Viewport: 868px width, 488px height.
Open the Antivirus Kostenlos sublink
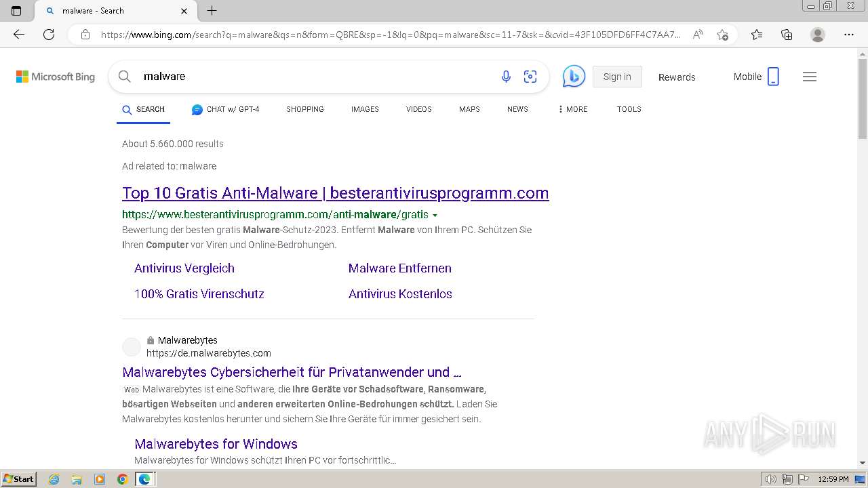coord(400,294)
